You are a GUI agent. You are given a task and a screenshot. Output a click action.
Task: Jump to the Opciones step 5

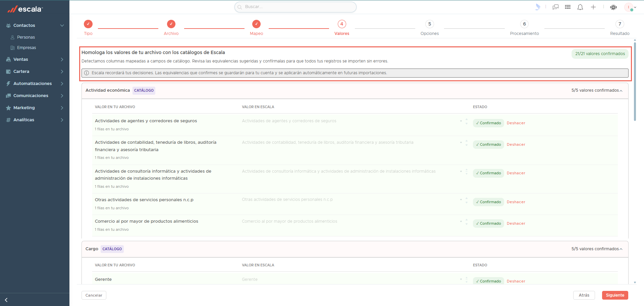(430, 28)
